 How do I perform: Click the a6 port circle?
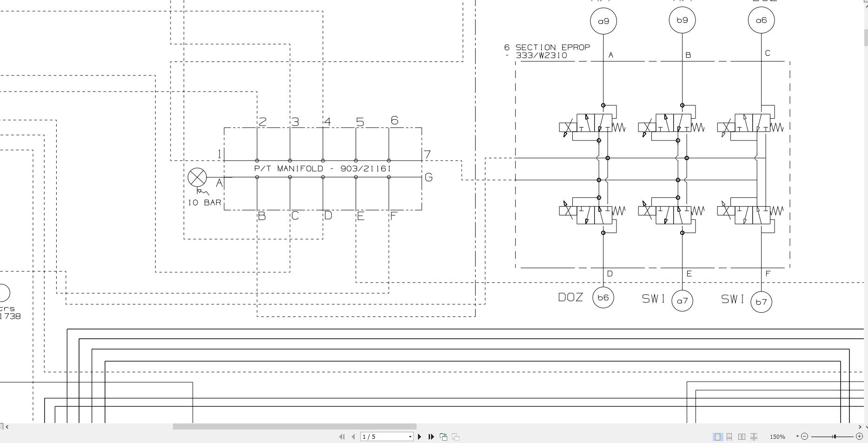[761, 20]
